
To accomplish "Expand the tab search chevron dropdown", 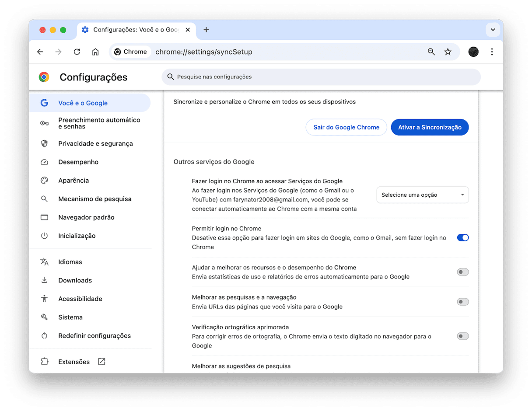I will pos(493,30).
